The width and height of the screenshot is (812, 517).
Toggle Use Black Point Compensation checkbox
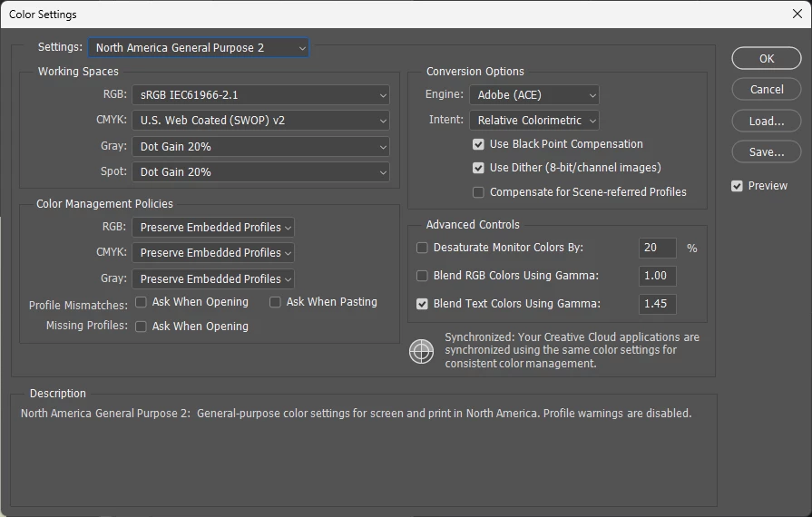(478, 144)
